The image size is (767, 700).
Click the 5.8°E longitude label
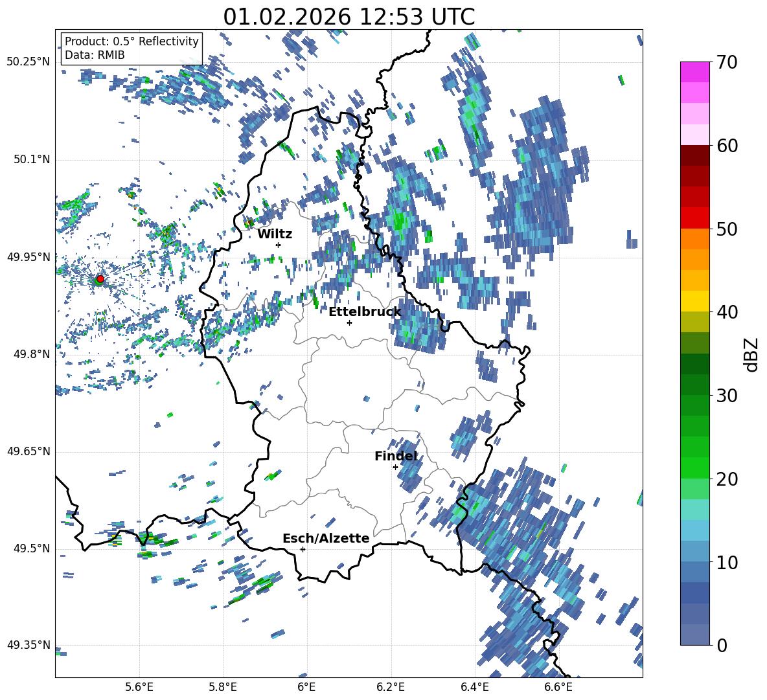pos(223,687)
